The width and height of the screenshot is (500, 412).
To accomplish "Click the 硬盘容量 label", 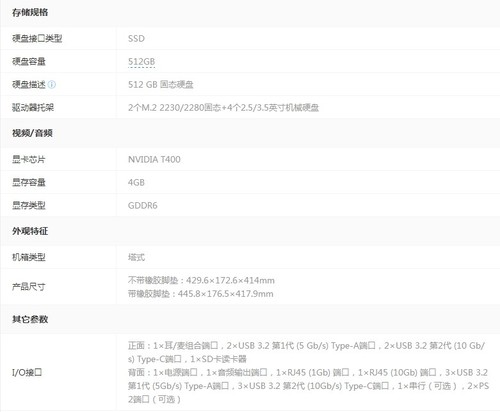I will click(29, 62).
